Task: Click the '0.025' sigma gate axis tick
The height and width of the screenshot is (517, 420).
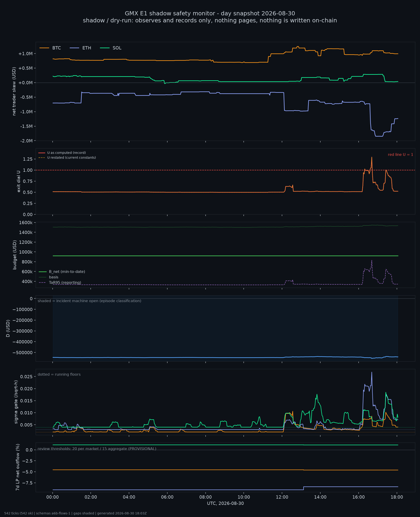Action: coord(26,377)
